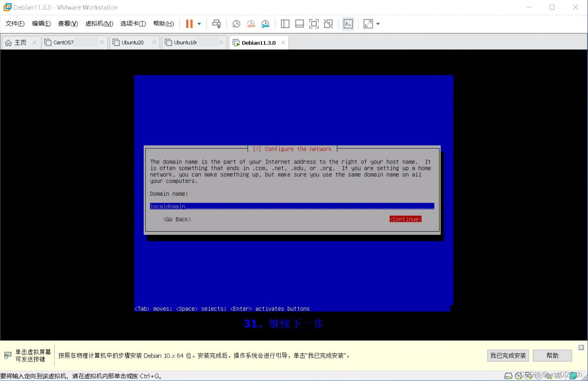Open the snapshot manager
Image resolution: width=588 pixels, height=381 pixels.
coord(266,24)
